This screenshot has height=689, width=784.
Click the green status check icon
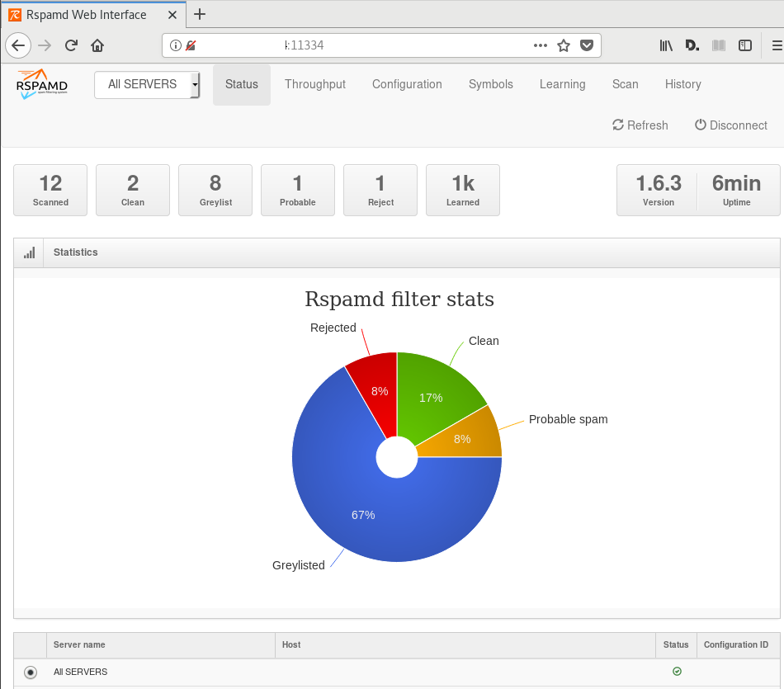coord(677,672)
